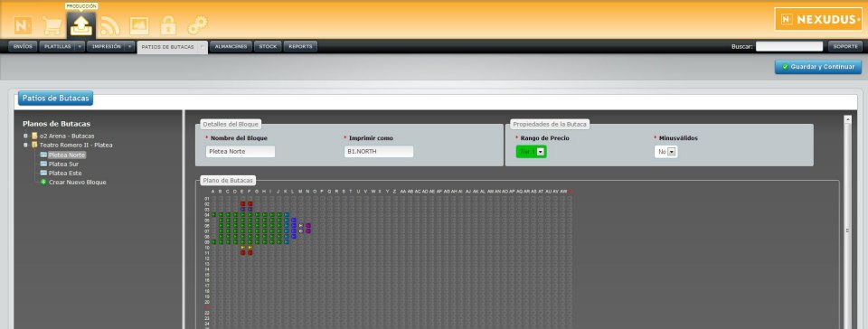Open the Almacenes menu
The width and height of the screenshot is (868, 329).
tap(231, 46)
